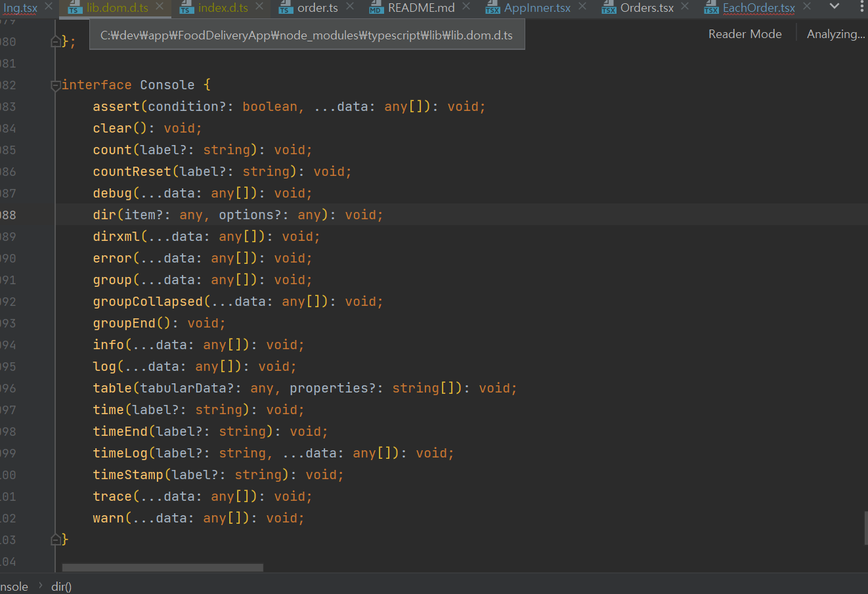Open the Orders.tsx tab
This screenshot has height=594, width=868.
[x=647, y=8]
